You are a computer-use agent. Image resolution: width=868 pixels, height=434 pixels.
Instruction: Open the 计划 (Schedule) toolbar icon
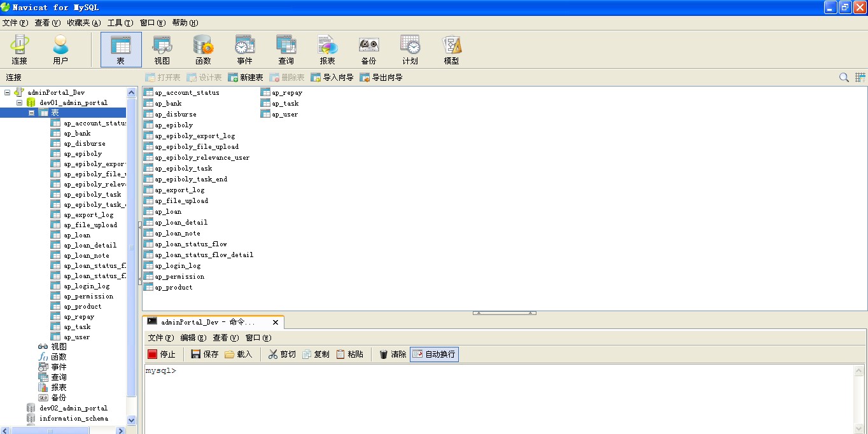pyautogui.click(x=410, y=50)
